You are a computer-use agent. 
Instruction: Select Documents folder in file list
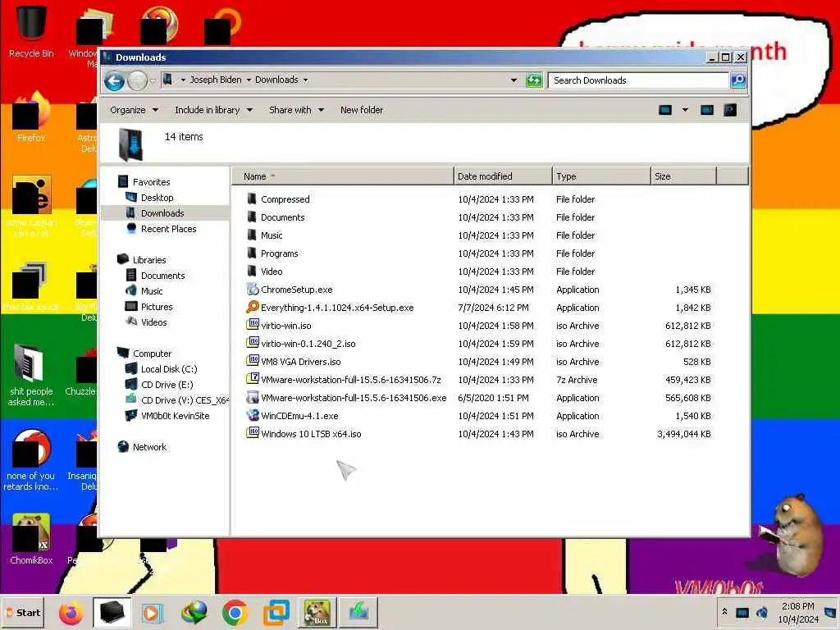click(x=282, y=217)
